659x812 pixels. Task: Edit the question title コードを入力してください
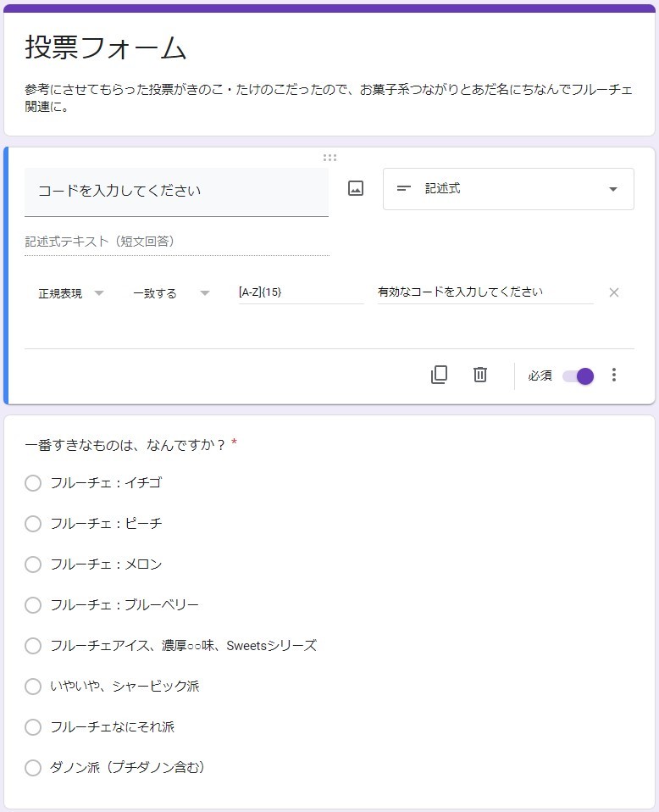click(176, 191)
